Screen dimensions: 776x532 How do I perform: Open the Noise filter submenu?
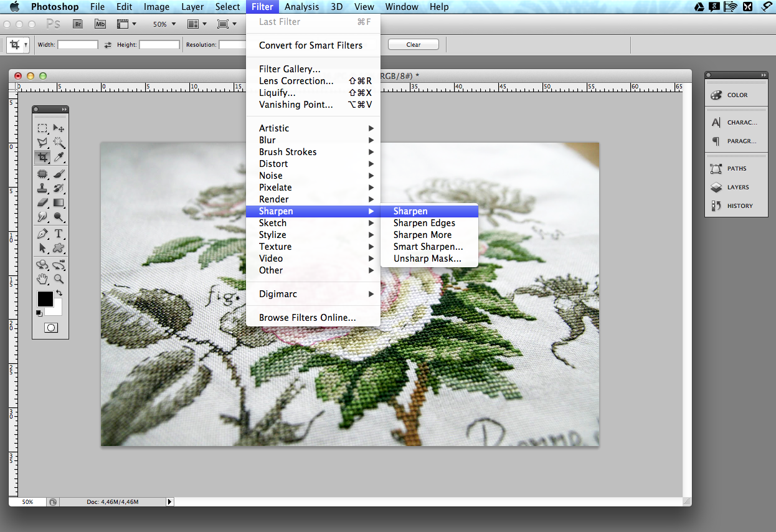coord(313,176)
